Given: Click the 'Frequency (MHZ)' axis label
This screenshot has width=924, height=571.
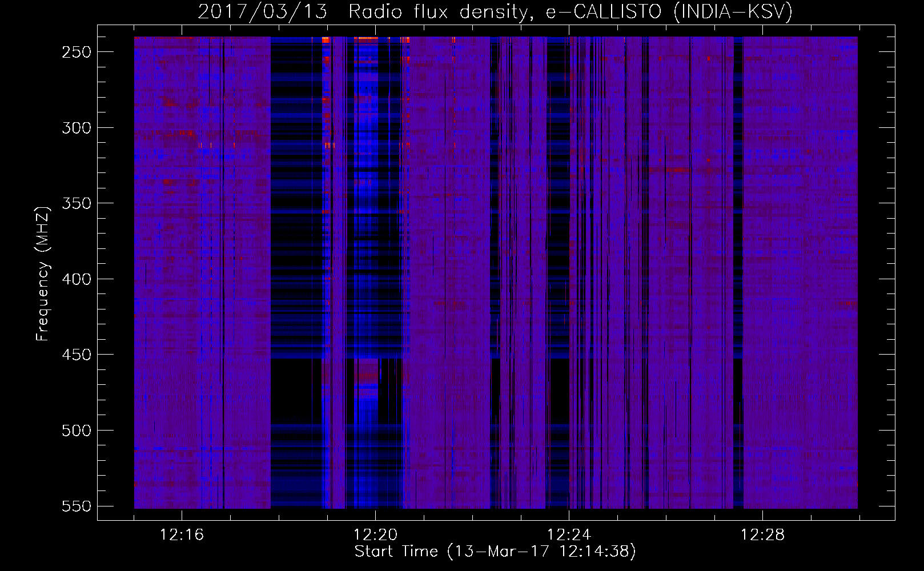Looking at the screenshot, I should [43, 274].
